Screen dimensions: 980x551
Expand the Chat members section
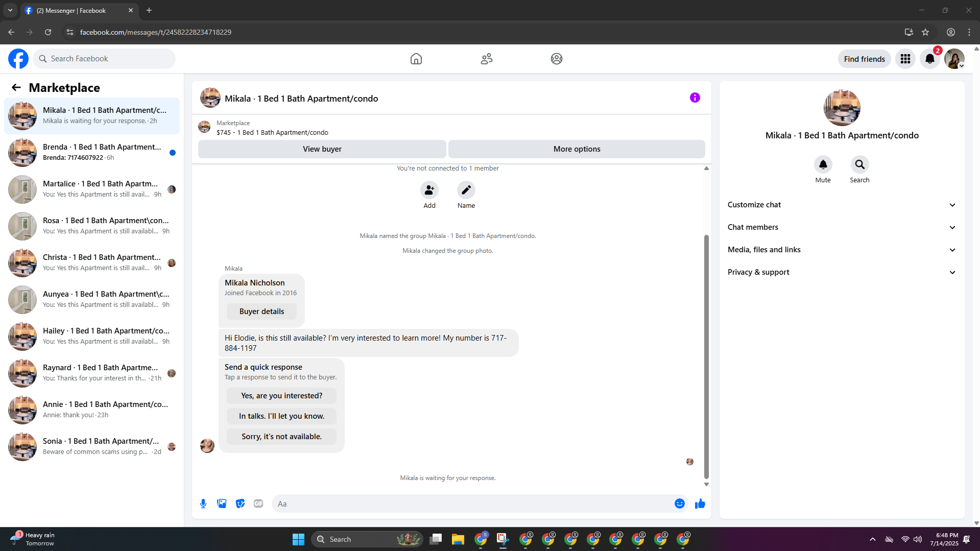click(x=841, y=227)
